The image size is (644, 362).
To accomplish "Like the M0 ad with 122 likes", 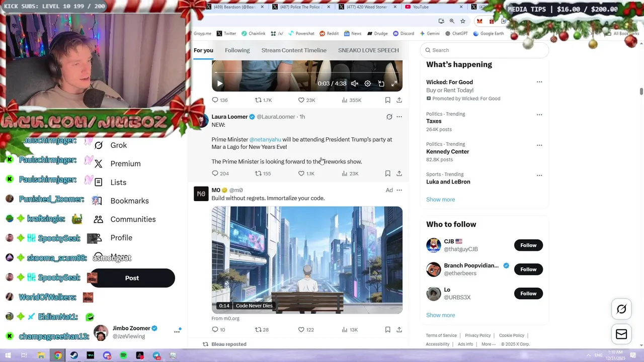I will 306,330.
